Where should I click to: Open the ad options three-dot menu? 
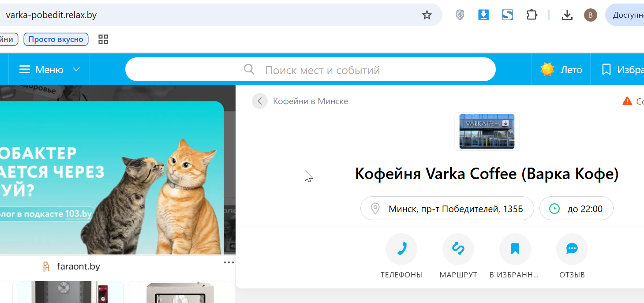228,262
